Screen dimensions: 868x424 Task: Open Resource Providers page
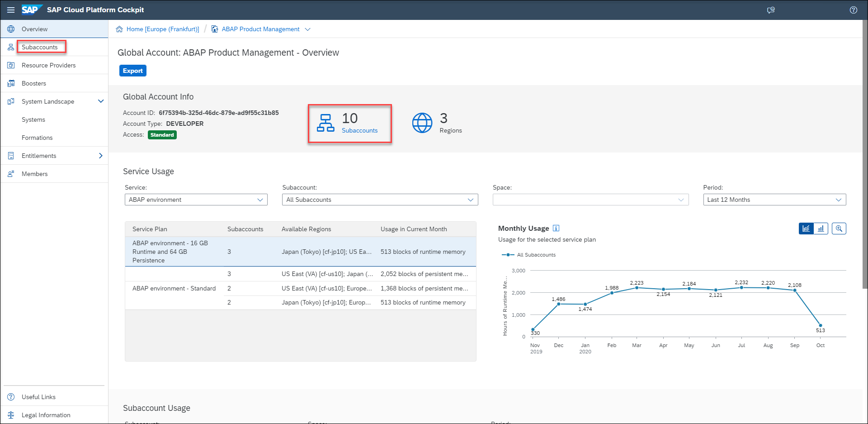tap(49, 65)
